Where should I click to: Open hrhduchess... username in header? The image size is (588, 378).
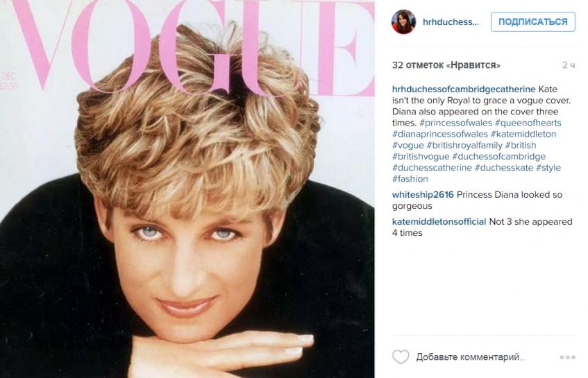point(451,22)
